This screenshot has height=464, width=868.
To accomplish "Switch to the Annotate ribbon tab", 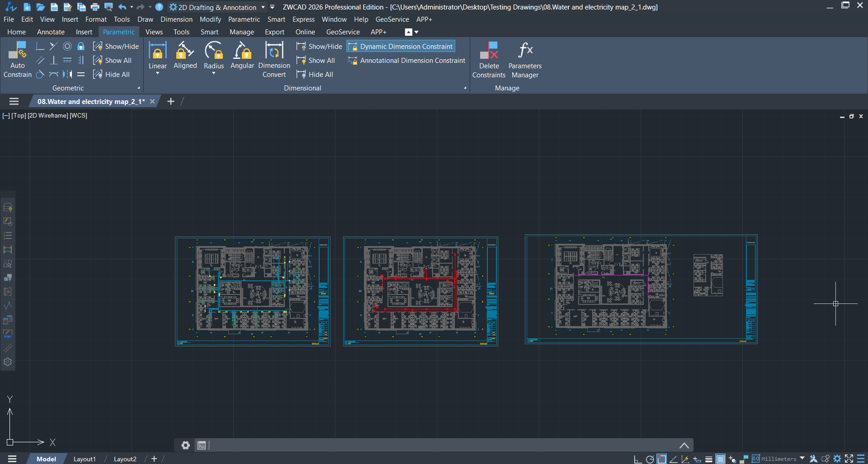I will (x=51, y=32).
